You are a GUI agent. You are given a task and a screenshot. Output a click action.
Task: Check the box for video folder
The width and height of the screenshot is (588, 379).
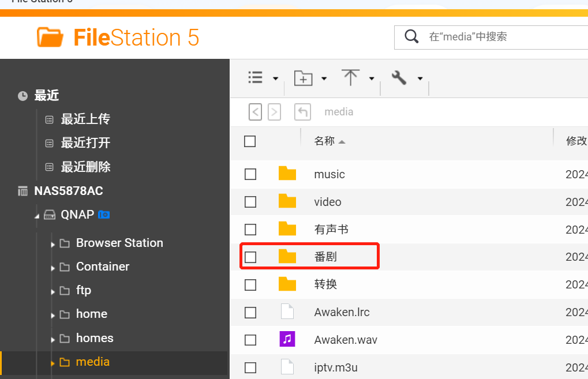pos(250,202)
